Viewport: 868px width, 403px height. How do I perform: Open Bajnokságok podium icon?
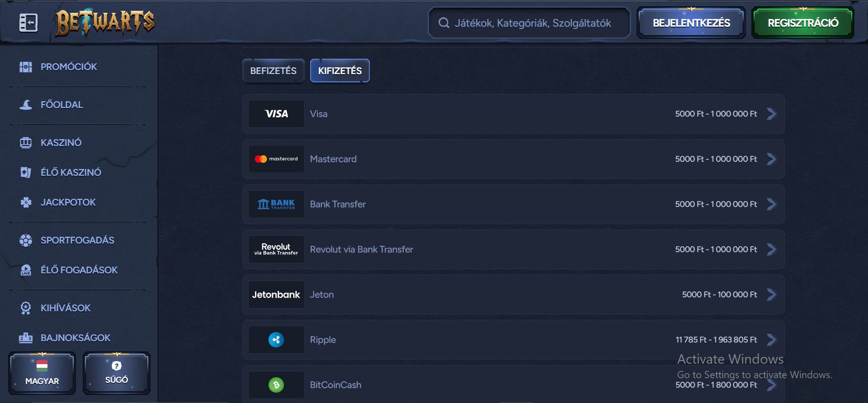tap(26, 338)
